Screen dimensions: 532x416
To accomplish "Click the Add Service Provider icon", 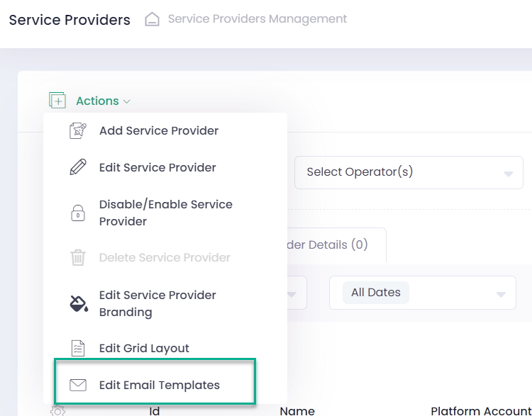I will click(78, 130).
